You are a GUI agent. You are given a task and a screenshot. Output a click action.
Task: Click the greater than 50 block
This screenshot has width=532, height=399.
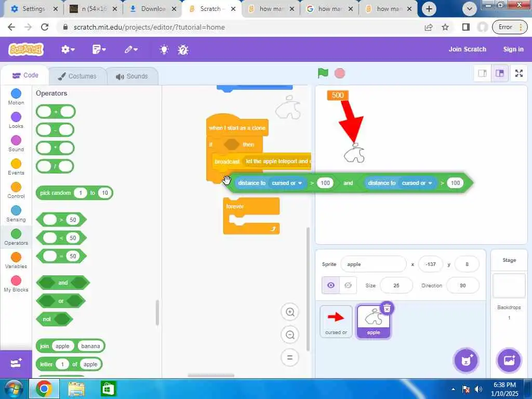[61, 220]
